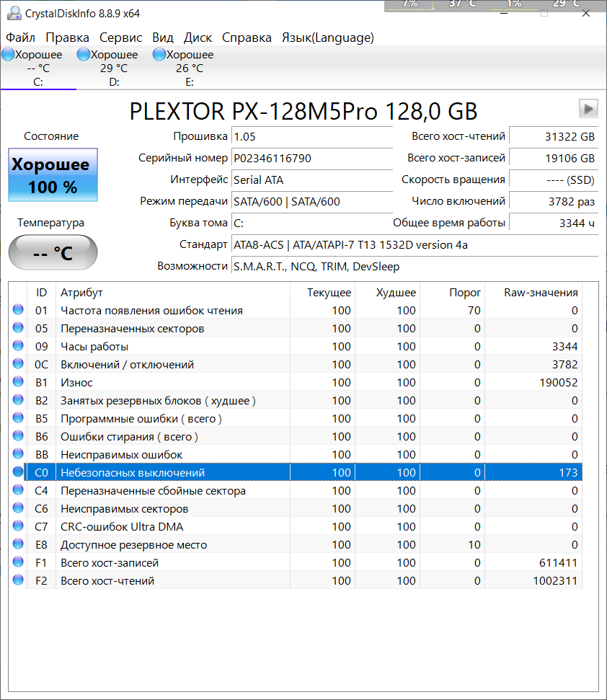The height and width of the screenshot is (700, 607).
Task: Click health status icon of disk C:
Action: point(8,55)
